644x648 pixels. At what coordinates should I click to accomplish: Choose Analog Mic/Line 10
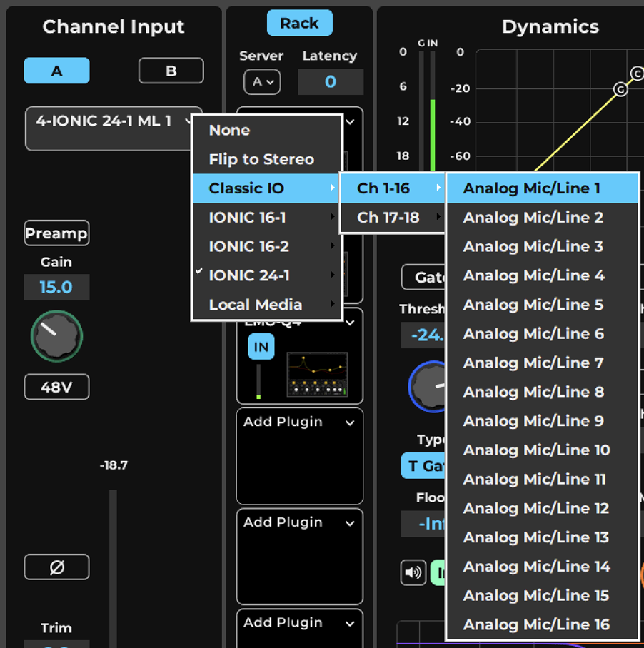(x=543, y=450)
